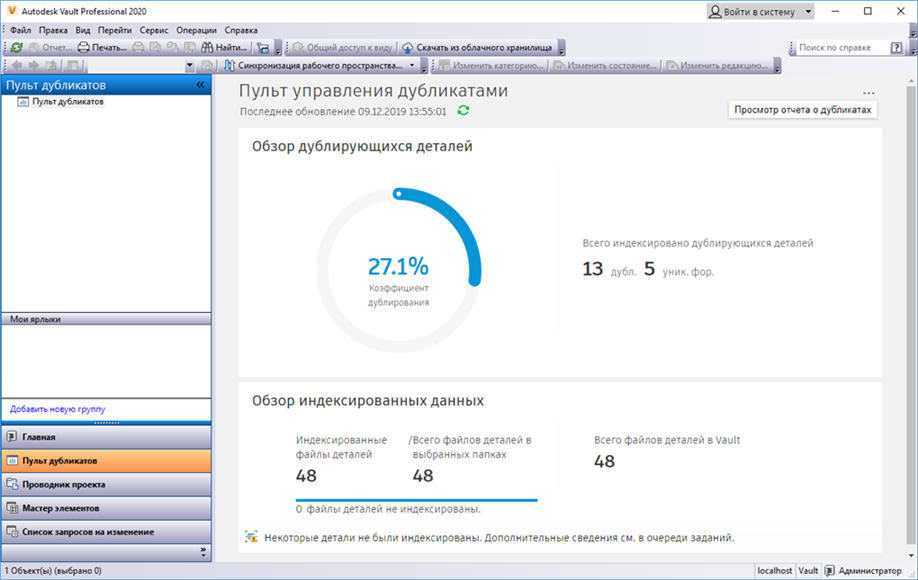Click the vertical scrollbar down arrow
Viewport: 918px width, 580px height.
tap(911, 555)
